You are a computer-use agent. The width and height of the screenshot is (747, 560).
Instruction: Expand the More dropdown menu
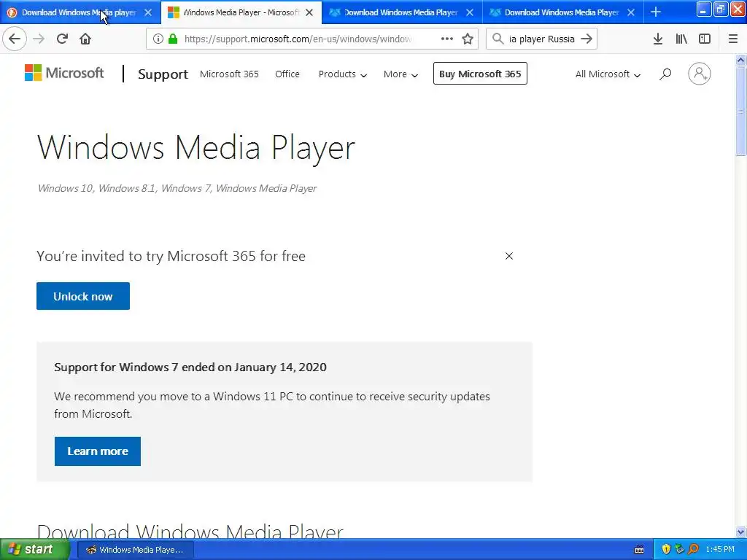click(x=400, y=74)
